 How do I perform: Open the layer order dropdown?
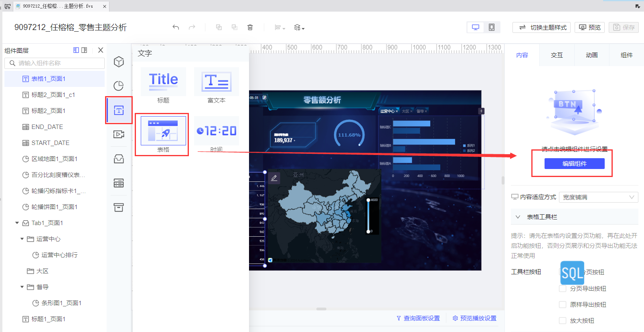tap(299, 27)
